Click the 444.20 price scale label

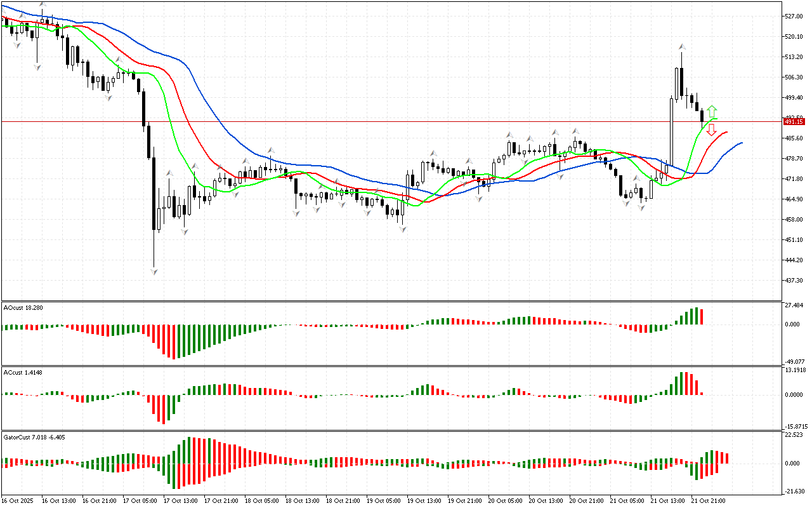[794, 260]
